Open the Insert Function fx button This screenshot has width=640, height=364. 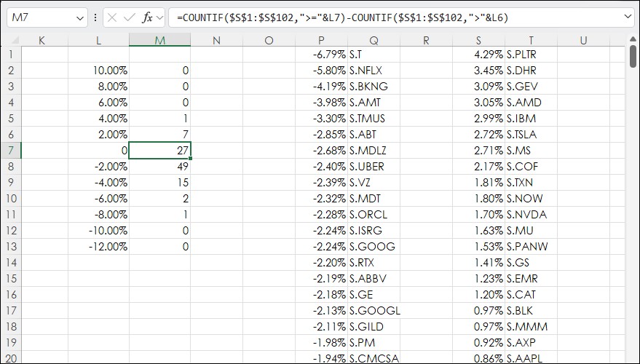pos(147,17)
